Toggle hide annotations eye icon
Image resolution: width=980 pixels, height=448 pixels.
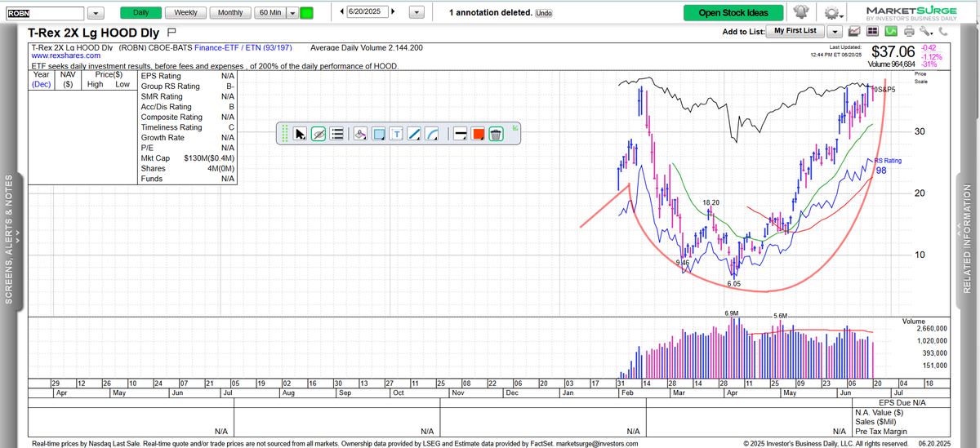tap(318, 134)
